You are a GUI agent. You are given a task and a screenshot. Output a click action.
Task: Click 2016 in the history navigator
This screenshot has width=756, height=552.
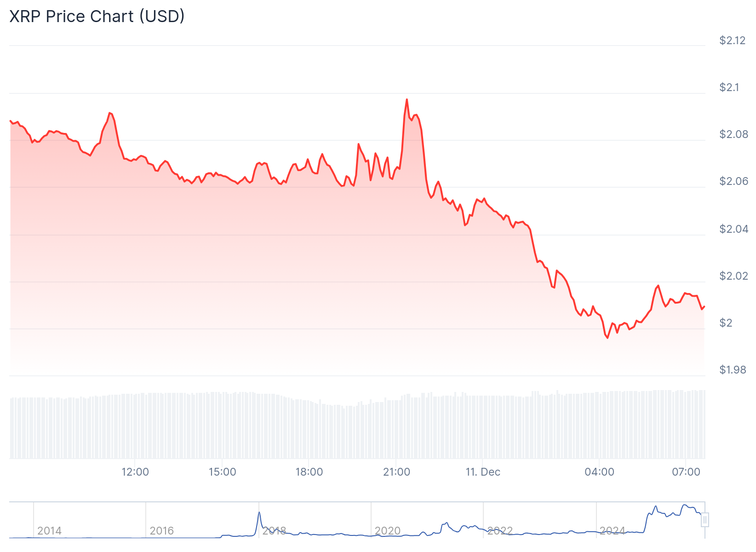(162, 531)
